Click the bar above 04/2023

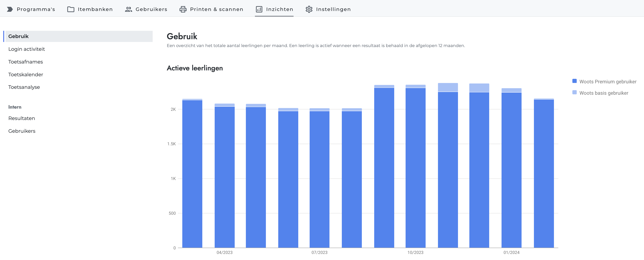tap(224, 175)
